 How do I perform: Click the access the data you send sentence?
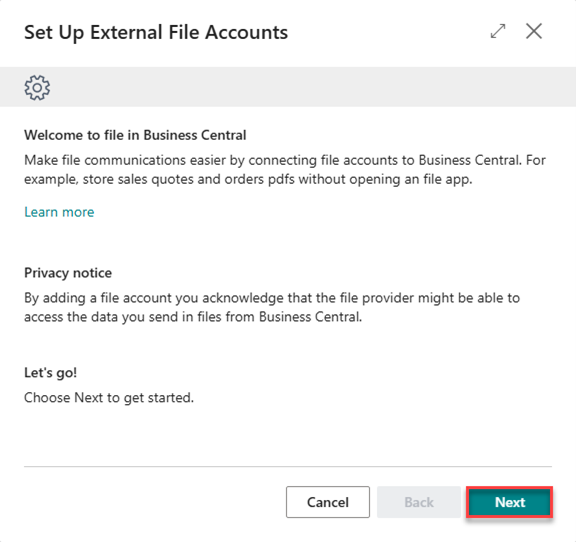point(193,317)
